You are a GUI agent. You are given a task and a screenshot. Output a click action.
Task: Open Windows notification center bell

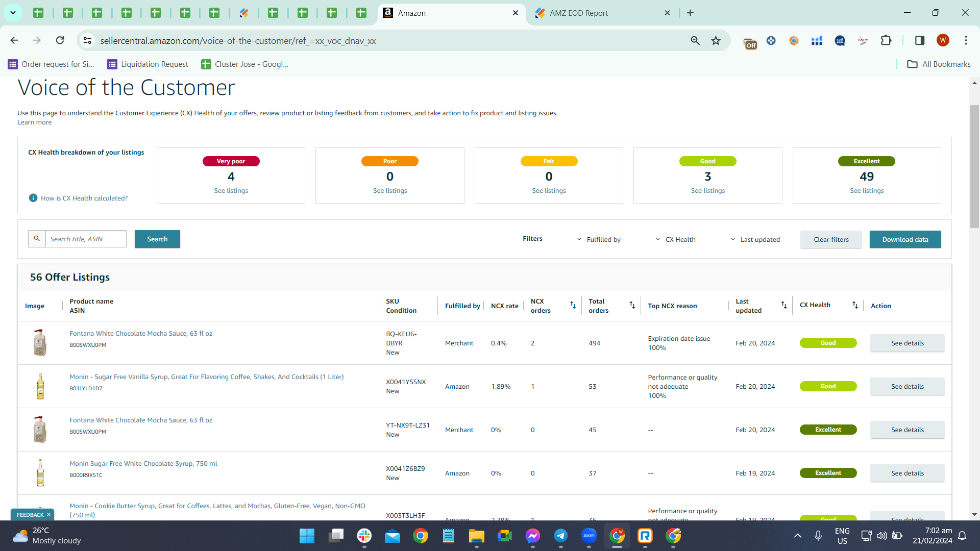[x=962, y=536]
